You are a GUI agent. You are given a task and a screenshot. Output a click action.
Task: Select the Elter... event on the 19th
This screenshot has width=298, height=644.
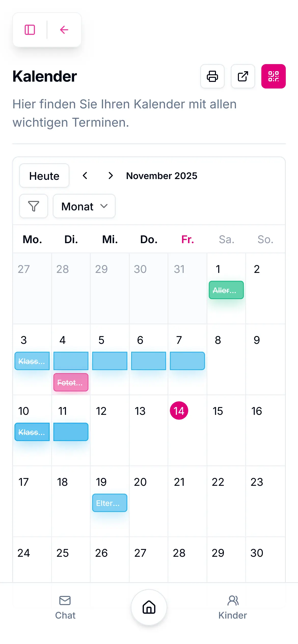[x=110, y=503]
